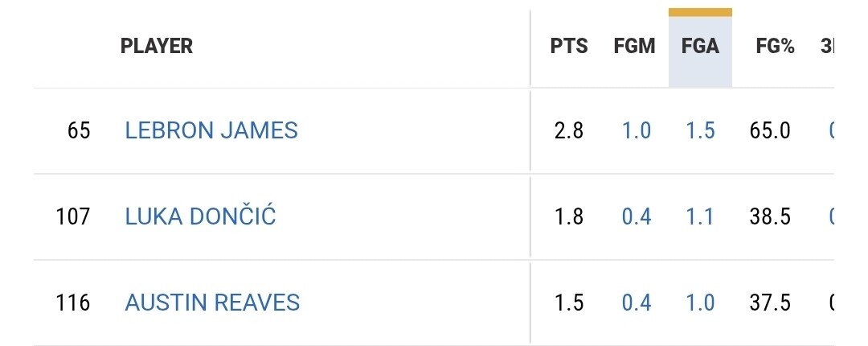Select LeBron James PTS value 2.8
The image size is (868, 346).
[569, 131]
